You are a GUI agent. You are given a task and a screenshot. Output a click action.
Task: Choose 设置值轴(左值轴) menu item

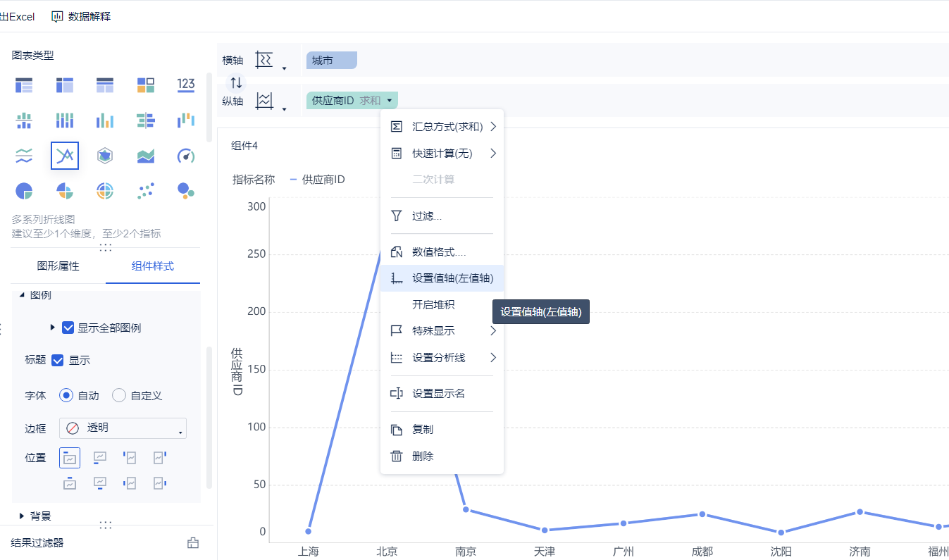442,278
